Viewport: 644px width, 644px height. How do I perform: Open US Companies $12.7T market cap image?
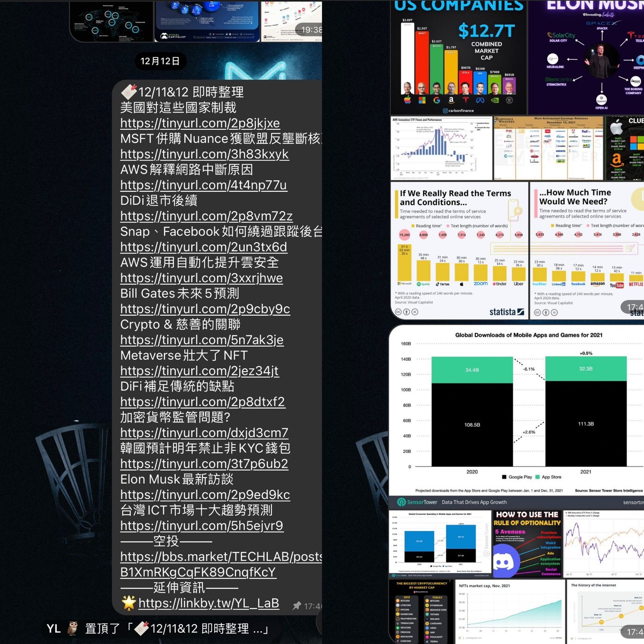(458, 57)
